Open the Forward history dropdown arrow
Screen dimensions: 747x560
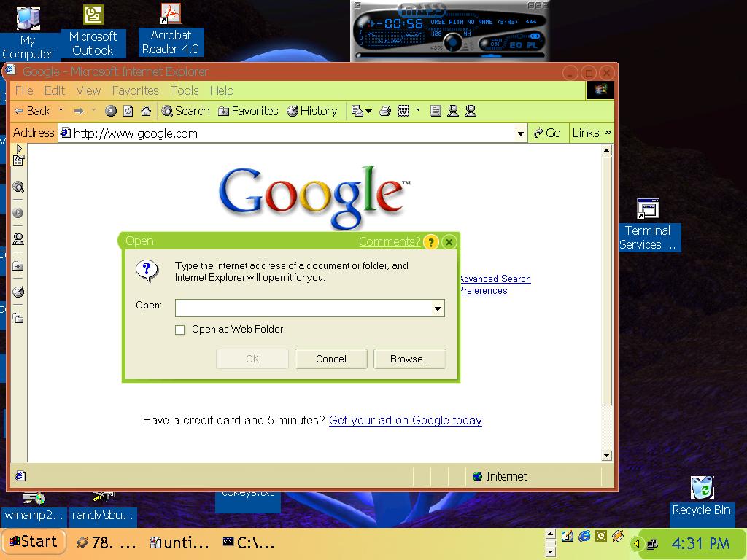(93, 111)
